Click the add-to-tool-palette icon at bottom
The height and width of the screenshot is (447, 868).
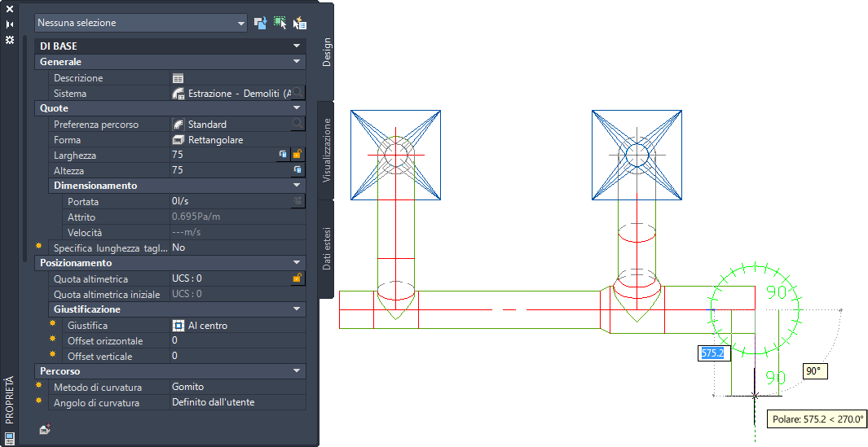coord(46,429)
